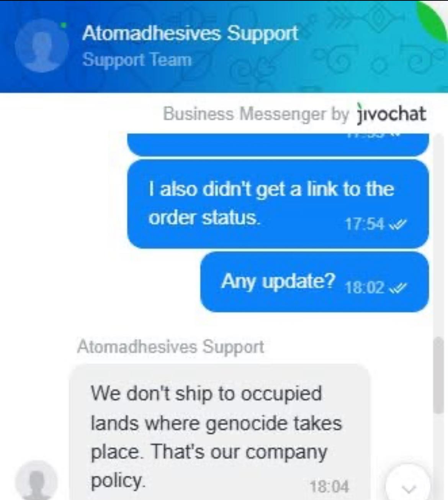The height and width of the screenshot is (500, 448).
Task: Click the read checkmarks on 18:02 message
Action: pyautogui.click(x=397, y=287)
